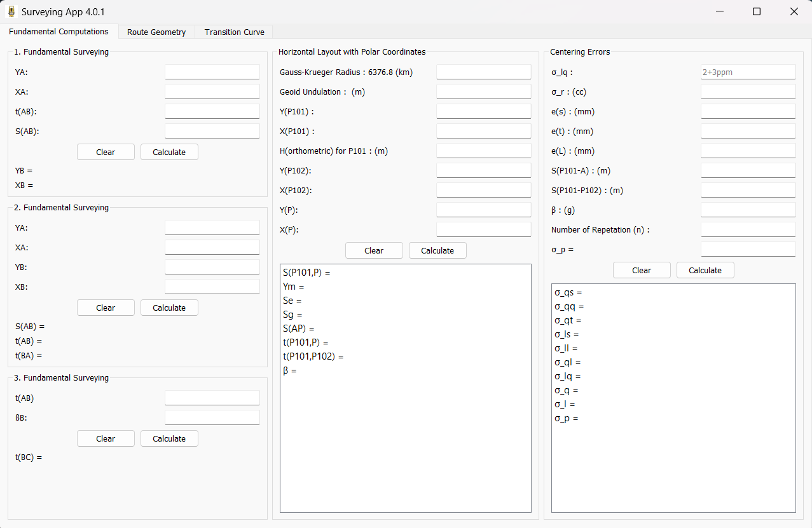
Task: Click the ßB input in section 3
Action: 212,417
